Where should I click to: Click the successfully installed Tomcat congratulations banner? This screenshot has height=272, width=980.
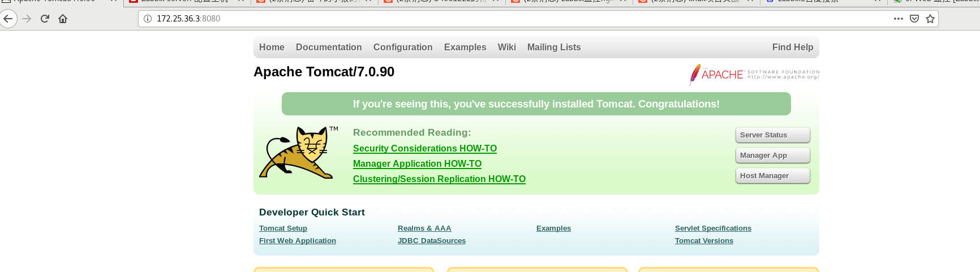(536, 104)
